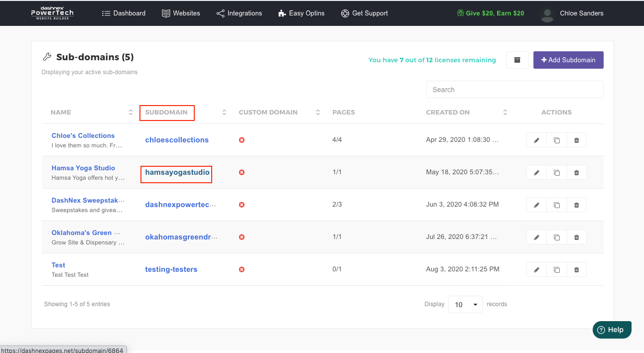
Task: Edit the Oklahoma's Green subdomain
Action: (536, 237)
